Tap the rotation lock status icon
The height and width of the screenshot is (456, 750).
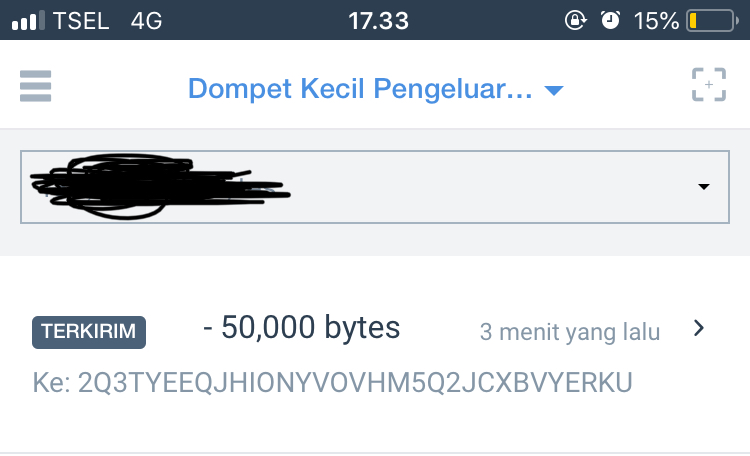(575, 21)
